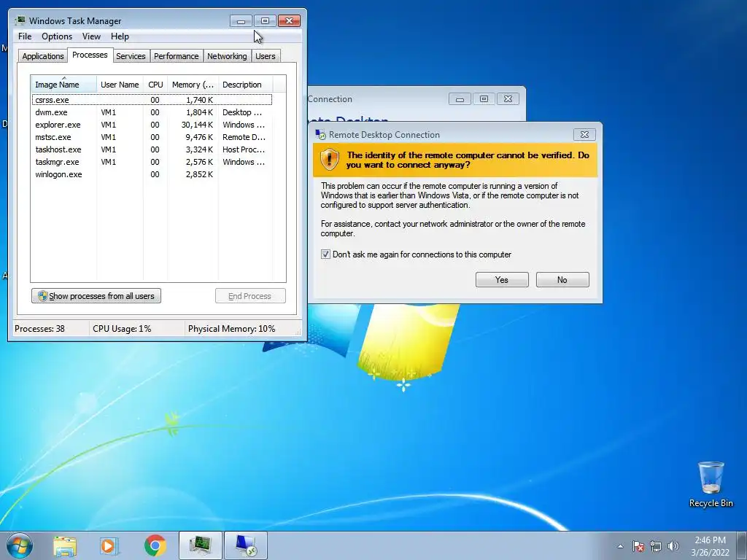Switch to the Task Manager taskbar button
The width and height of the screenshot is (747, 560).
(x=200, y=545)
